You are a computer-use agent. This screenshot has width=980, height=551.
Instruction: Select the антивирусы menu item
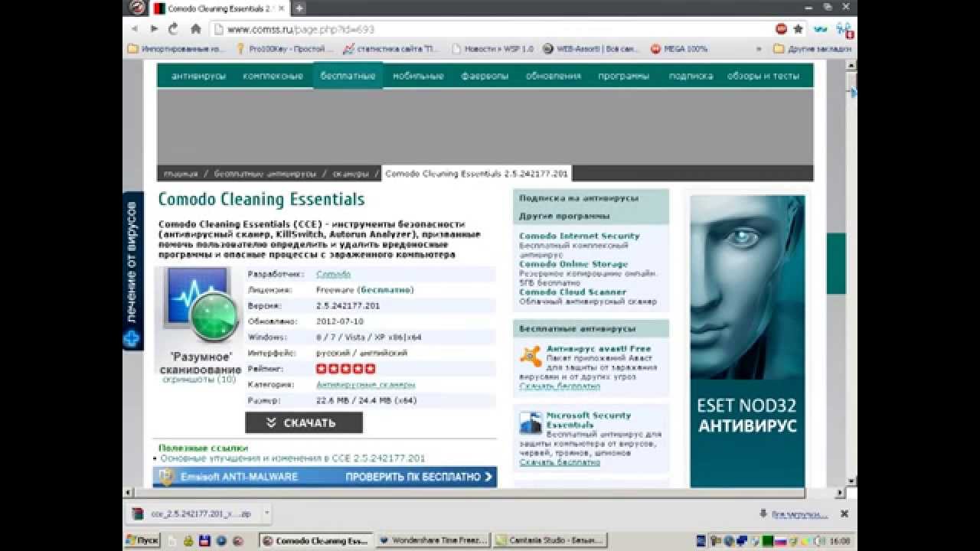199,76
